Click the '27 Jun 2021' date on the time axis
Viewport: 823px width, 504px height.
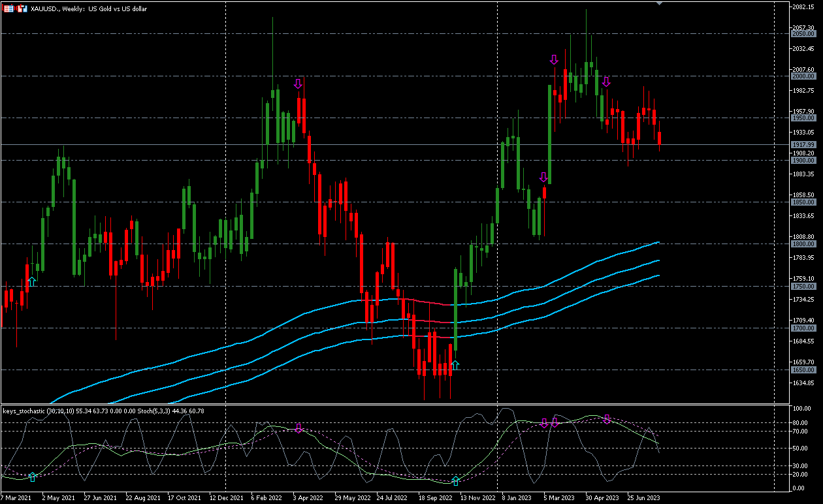(99, 498)
